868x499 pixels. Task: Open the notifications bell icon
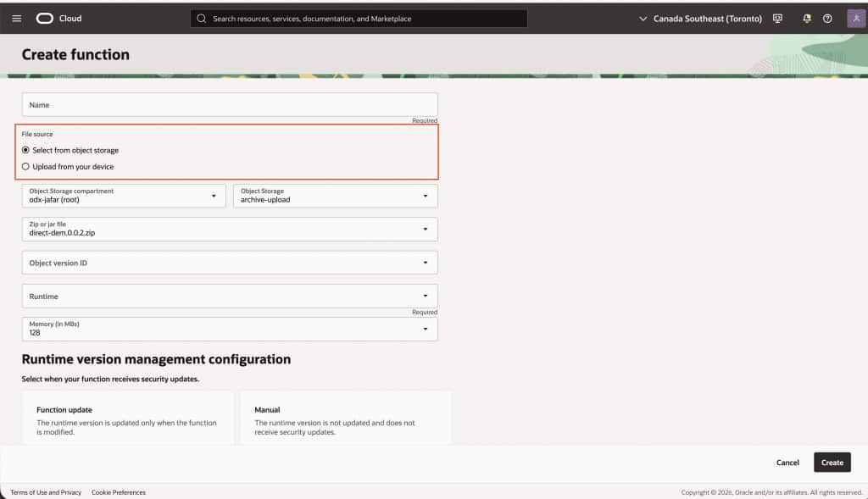807,19
